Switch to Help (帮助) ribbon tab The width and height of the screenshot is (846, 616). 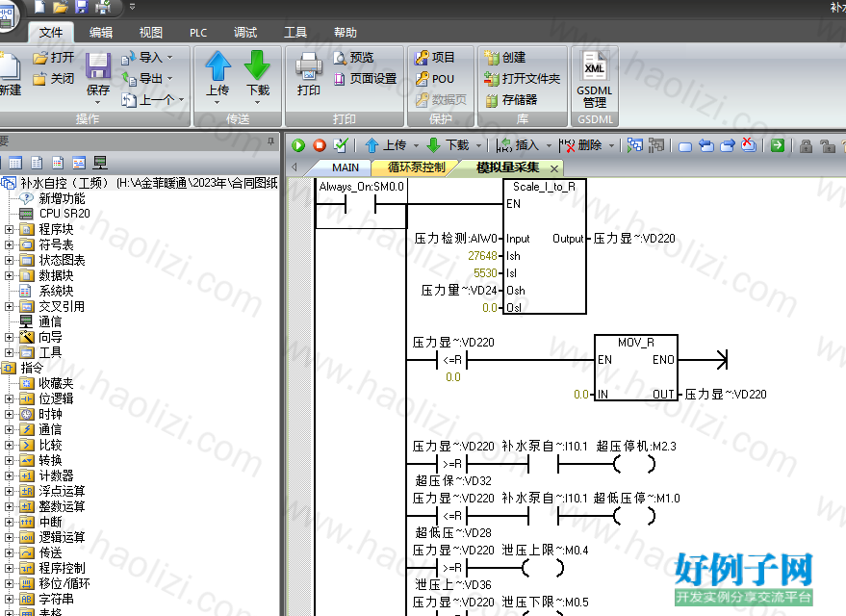345,33
